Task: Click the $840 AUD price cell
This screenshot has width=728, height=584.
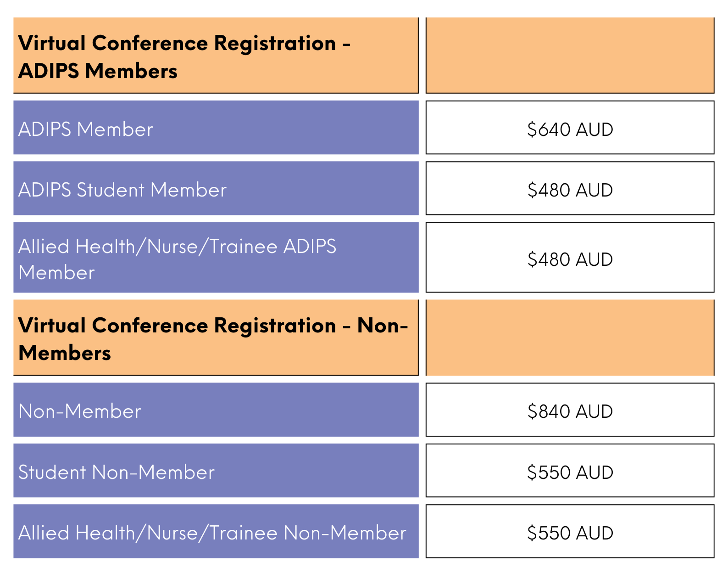Action: point(570,411)
